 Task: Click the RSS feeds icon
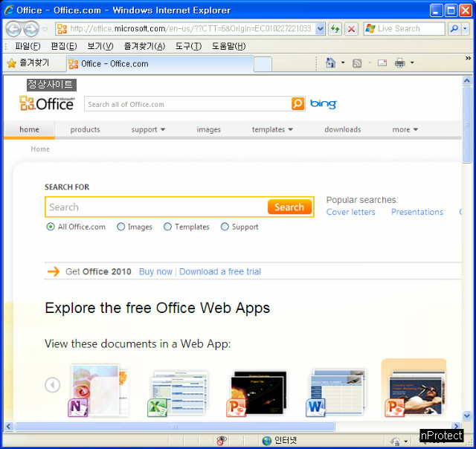pyautogui.click(x=357, y=63)
